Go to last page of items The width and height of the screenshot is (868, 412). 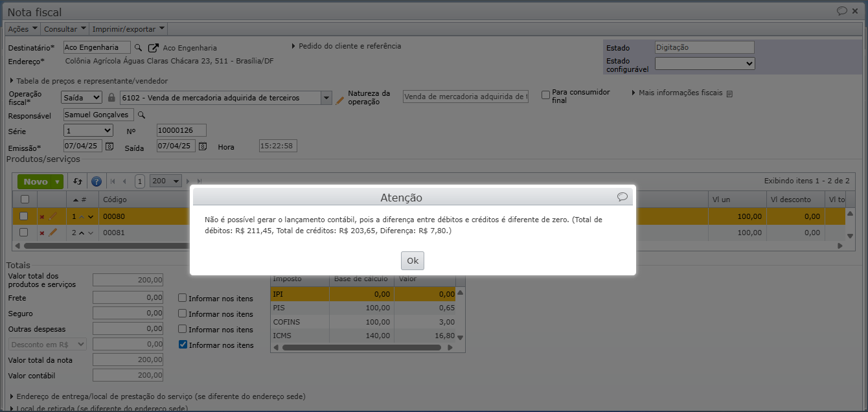pyautogui.click(x=200, y=182)
